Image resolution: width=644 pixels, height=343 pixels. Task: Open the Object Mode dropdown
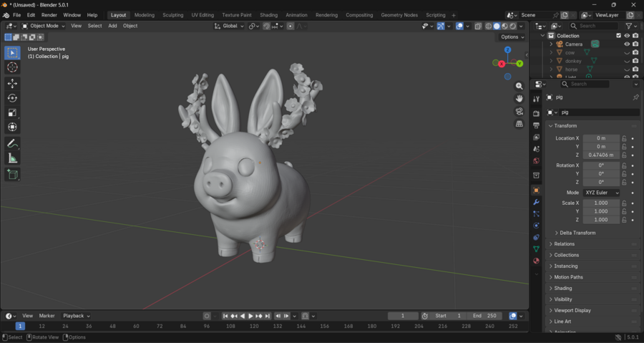pos(43,26)
